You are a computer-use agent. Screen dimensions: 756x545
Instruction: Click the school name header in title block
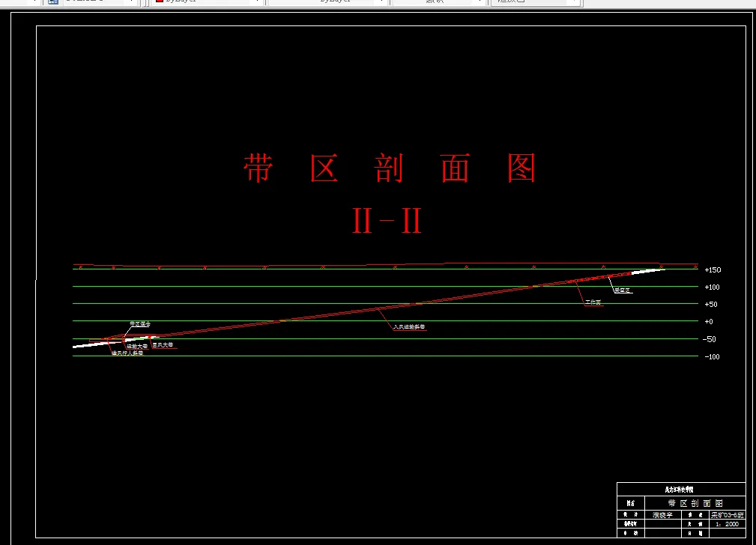pyautogui.click(x=681, y=490)
